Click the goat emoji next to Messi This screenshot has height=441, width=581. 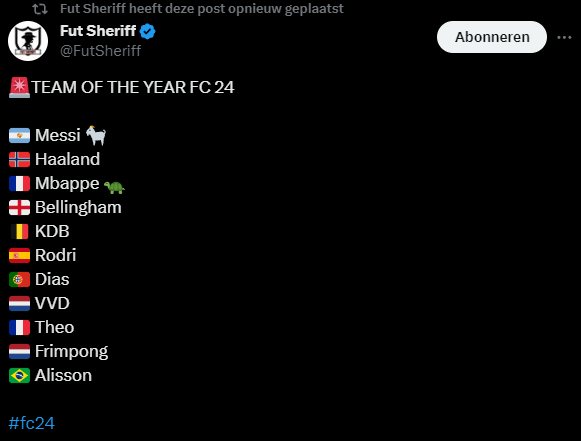(96, 135)
